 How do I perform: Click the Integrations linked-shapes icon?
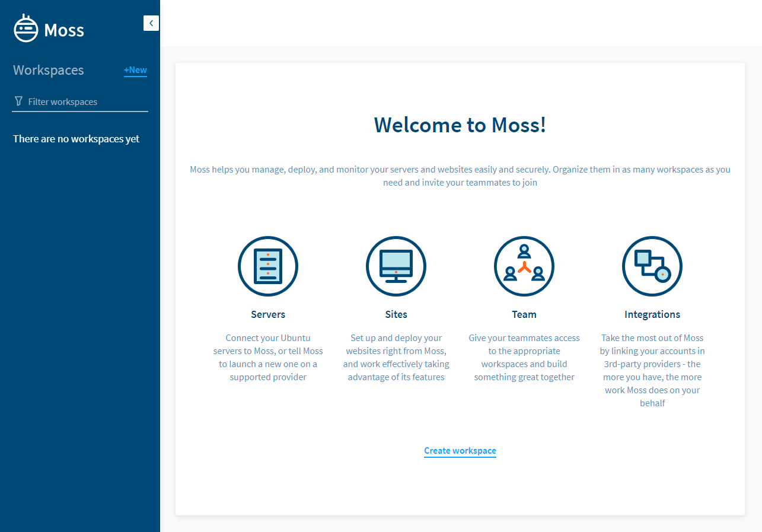tap(652, 266)
